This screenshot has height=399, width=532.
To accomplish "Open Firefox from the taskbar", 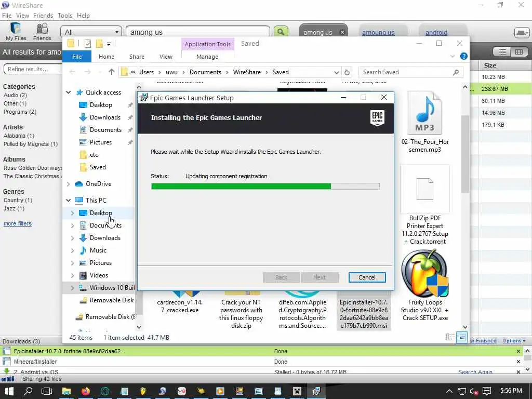I will pos(86,391).
